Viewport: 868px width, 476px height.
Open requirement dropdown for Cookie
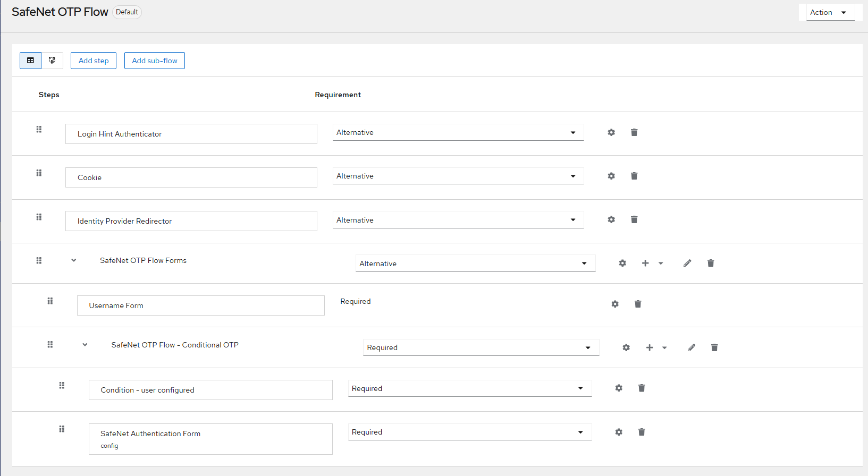[x=458, y=176]
